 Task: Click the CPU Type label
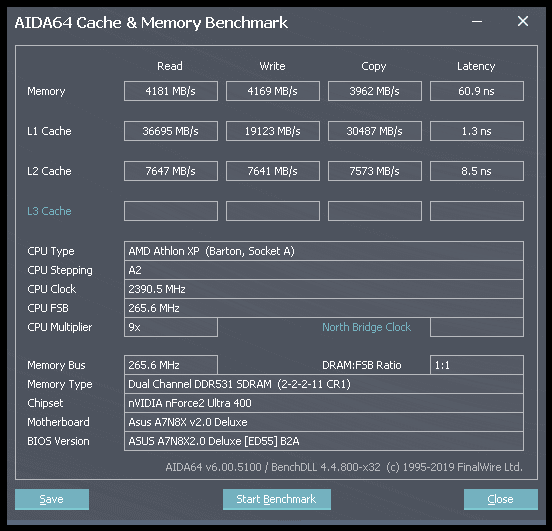click(x=51, y=251)
